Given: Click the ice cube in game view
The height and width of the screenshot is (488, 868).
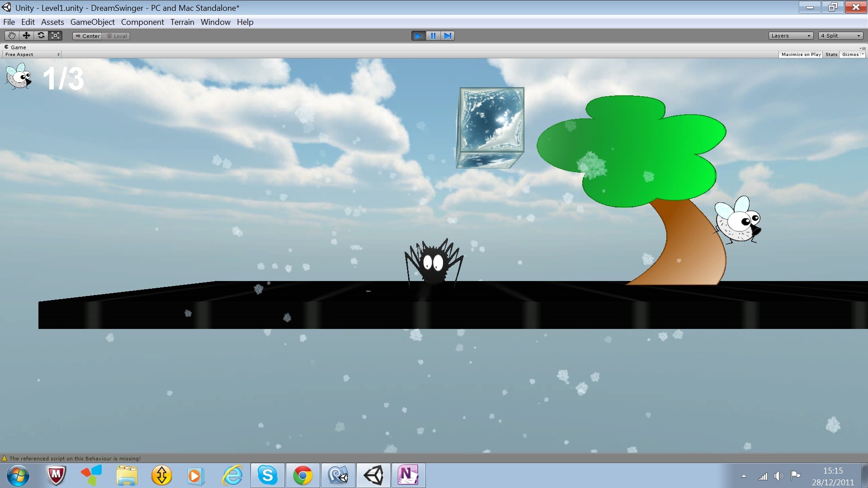Looking at the screenshot, I should [x=491, y=128].
